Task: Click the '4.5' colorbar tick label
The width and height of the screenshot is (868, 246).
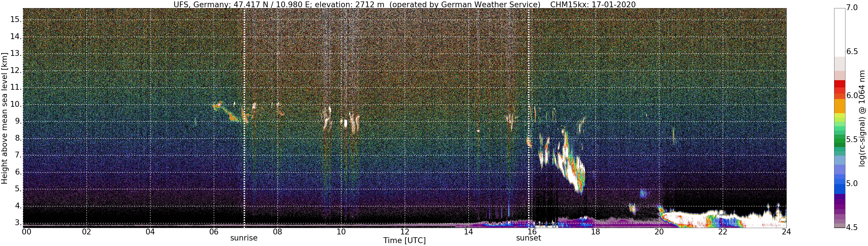Action: [x=852, y=227]
